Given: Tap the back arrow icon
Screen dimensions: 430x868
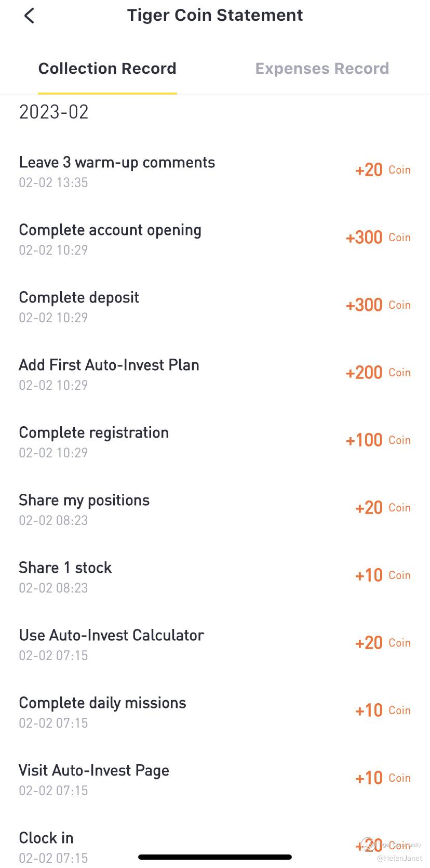Looking at the screenshot, I should tap(29, 16).
